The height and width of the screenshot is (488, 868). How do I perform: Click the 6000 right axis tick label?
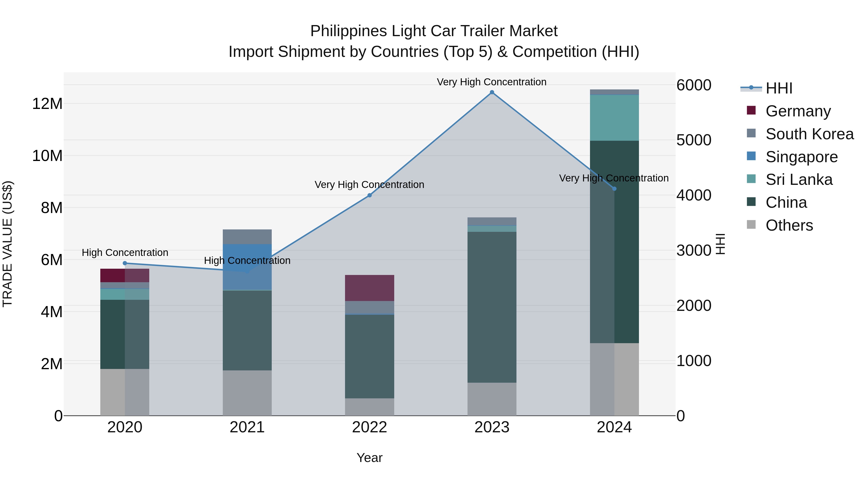click(694, 85)
